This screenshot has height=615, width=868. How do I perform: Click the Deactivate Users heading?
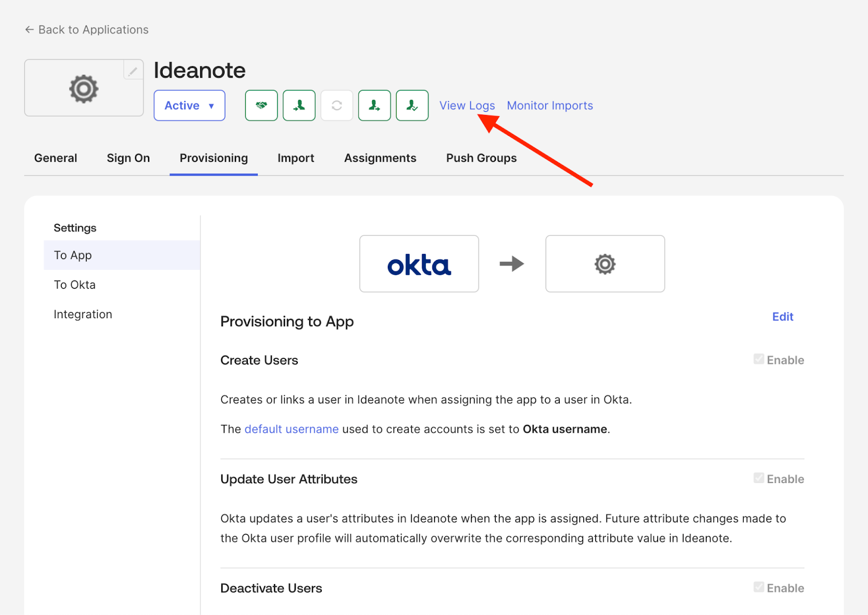pyautogui.click(x=271, y=588)
